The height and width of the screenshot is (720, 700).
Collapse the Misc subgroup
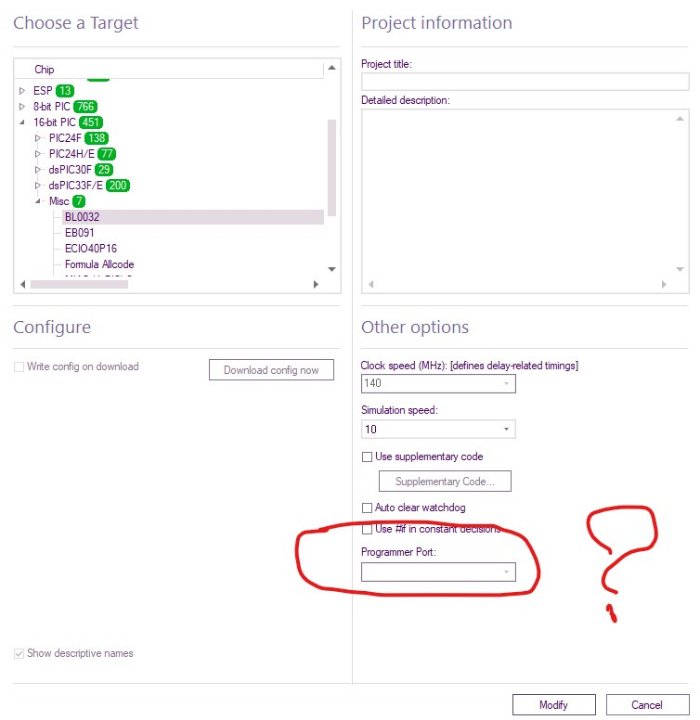pyautogui.click(x=38, y=201)
